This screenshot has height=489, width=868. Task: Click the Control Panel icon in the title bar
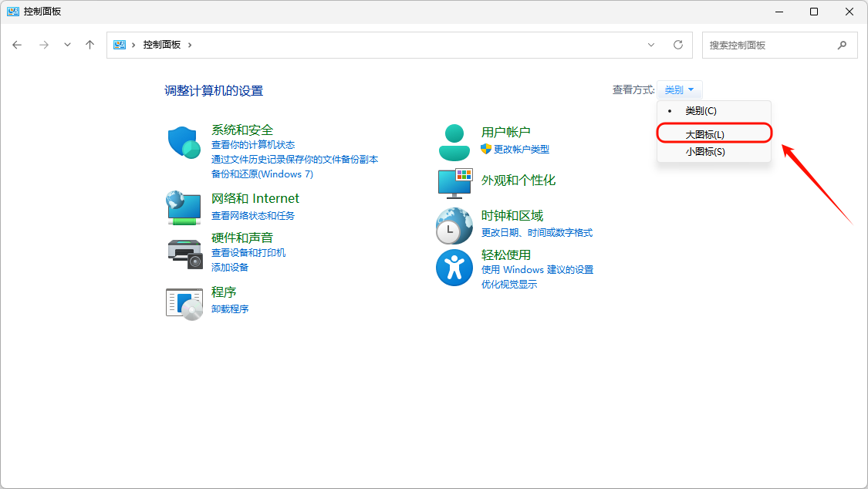click(13, 11)
